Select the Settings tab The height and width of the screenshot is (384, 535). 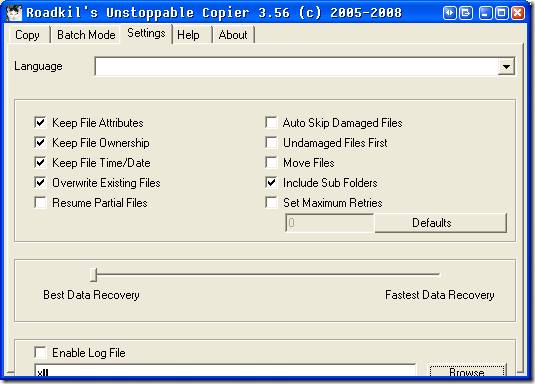(146, 33)
